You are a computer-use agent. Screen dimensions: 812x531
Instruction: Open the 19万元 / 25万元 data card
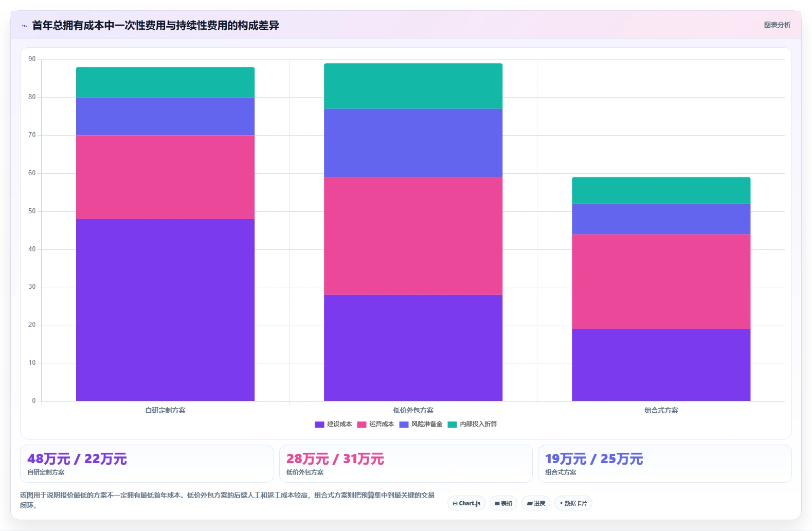664,464
